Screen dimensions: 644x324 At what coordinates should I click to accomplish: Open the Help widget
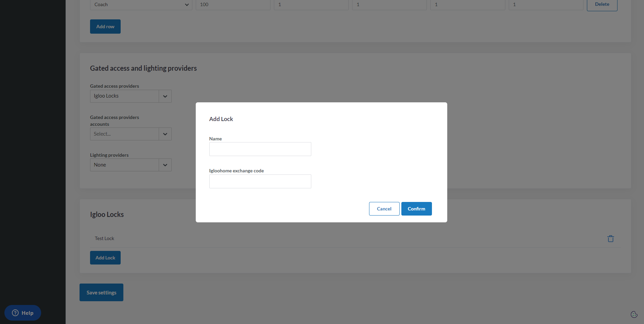(23, 313)
